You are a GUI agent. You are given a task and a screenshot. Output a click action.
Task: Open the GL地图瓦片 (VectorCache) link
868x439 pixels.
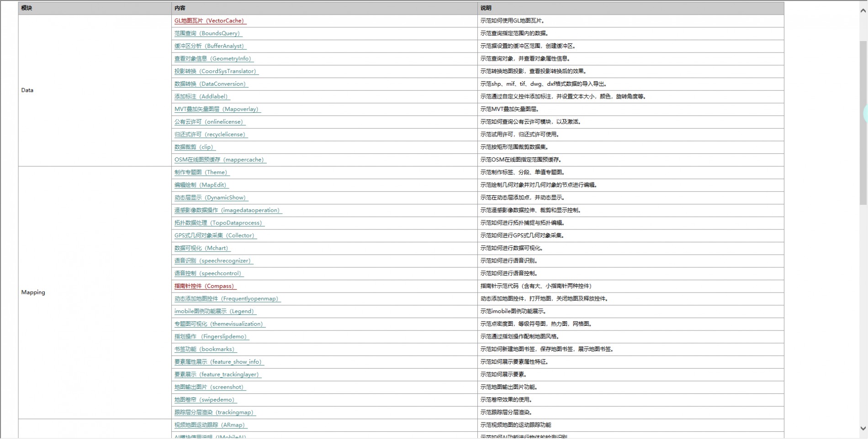[x=210, y=21]
